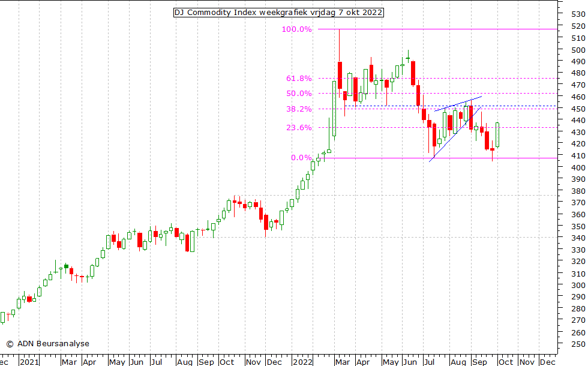The width and height of the screenshot is (588, 366).
Task: Click the 260 price axis value
Action: click(x=578, y=332)
